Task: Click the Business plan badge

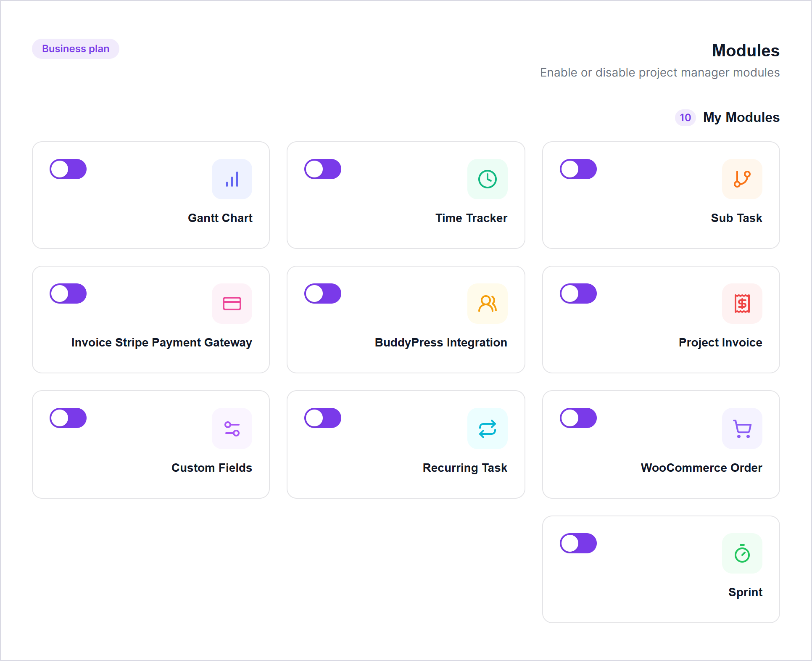Action: pyautogui.click(x=76, y=49)
